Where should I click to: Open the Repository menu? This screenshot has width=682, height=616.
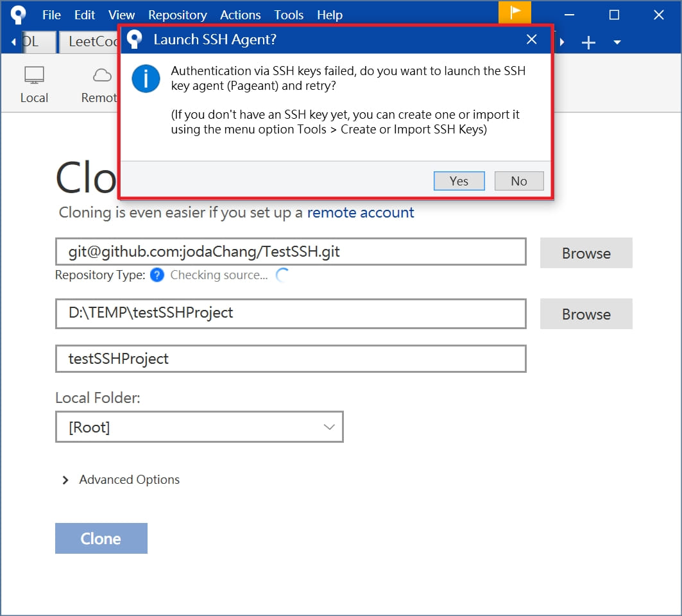[178, 15]
